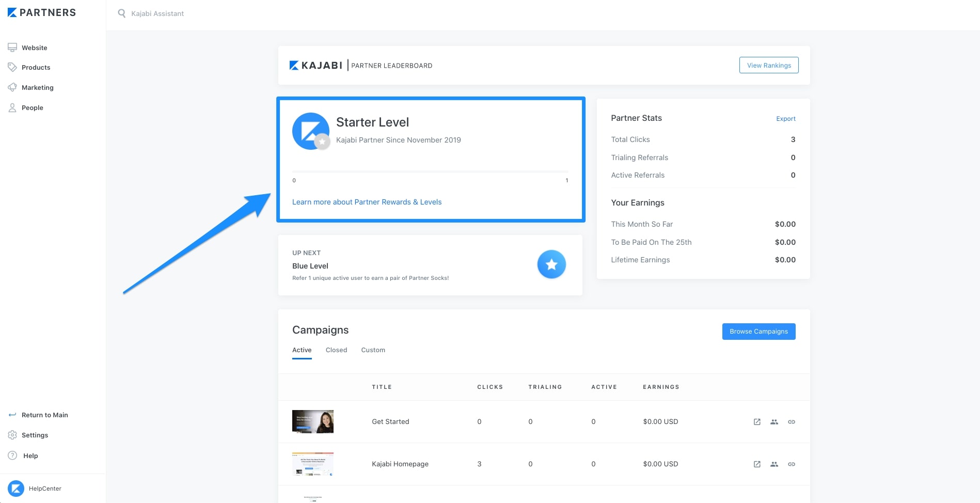
Task: Click the Return to Main arrow icon
Action: [12, 415]
